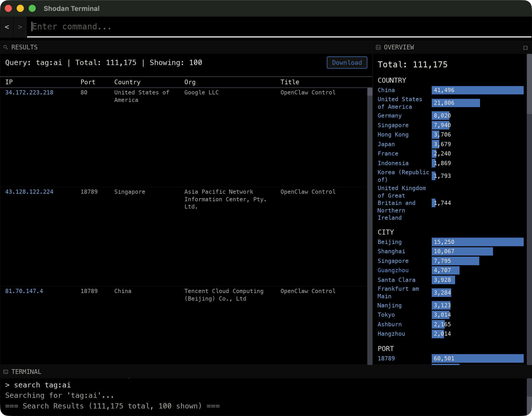The width and height of the screenshot is (532, 416).
Task: Maximize the Overview panel with square icon
Action: (525, 48)
